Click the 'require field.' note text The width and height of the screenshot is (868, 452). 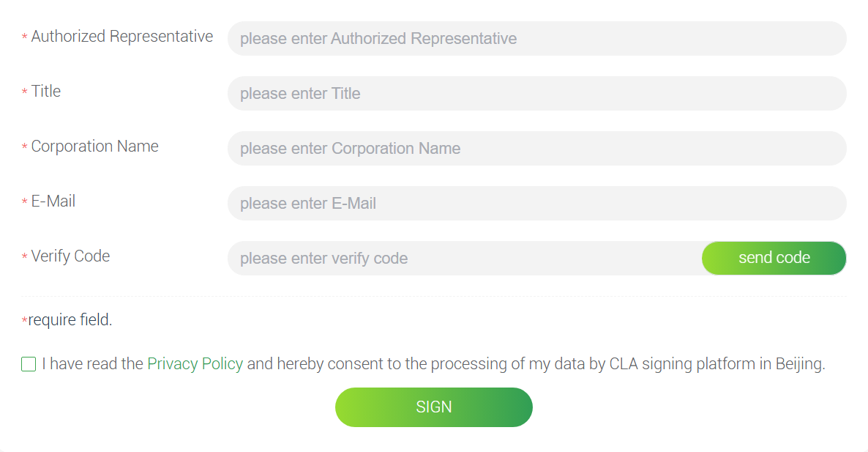point(70,320)
